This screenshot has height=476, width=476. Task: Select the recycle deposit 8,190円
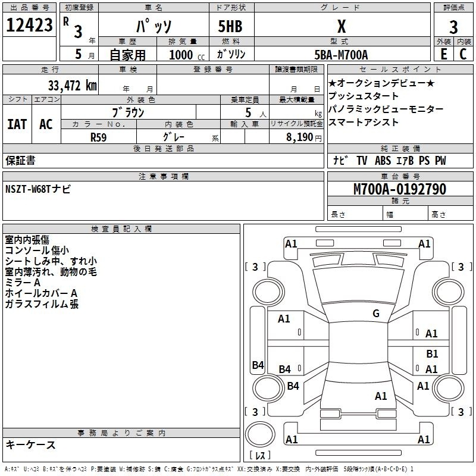(304, 137)
